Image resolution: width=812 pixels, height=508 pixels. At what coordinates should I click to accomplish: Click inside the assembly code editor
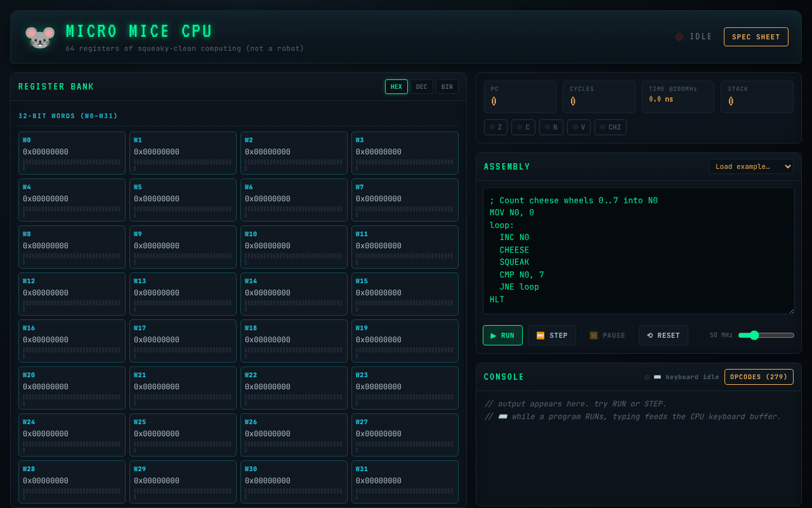point(639,250)
